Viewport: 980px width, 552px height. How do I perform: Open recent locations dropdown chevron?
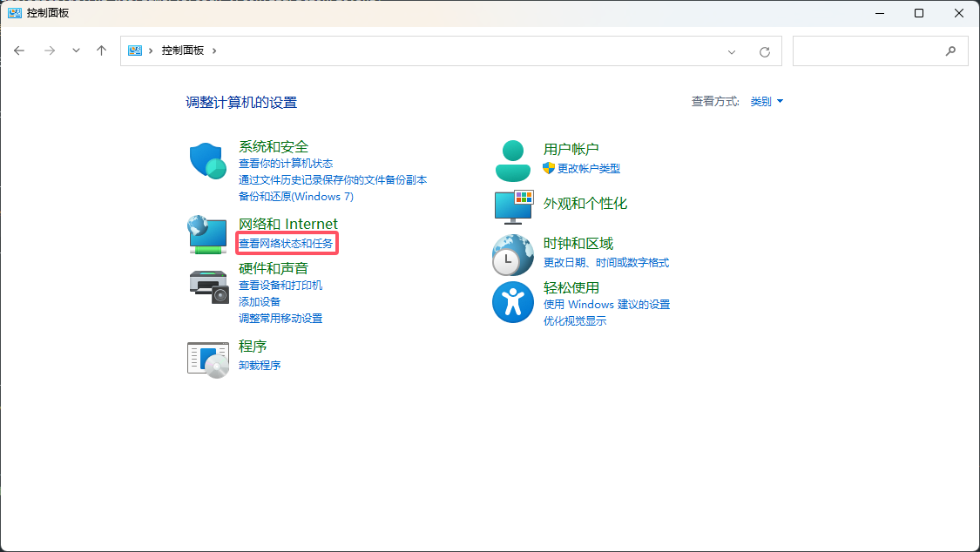76,50
